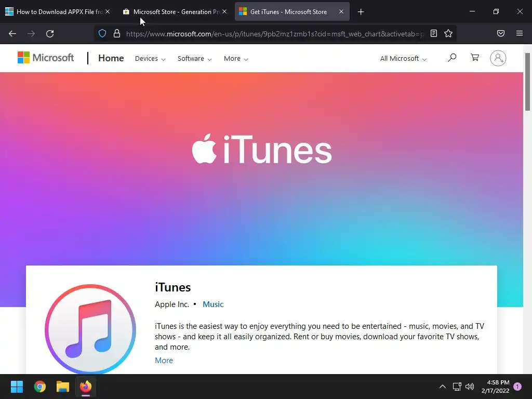Show site security padlock info
532x399 pixels.
[x=117, y=34]
